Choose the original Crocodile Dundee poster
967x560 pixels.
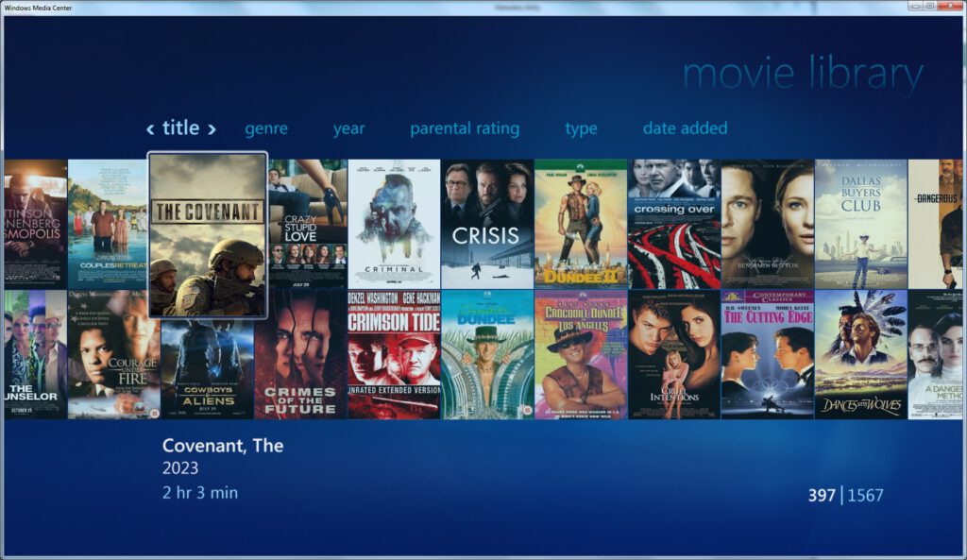click(487, 355)
